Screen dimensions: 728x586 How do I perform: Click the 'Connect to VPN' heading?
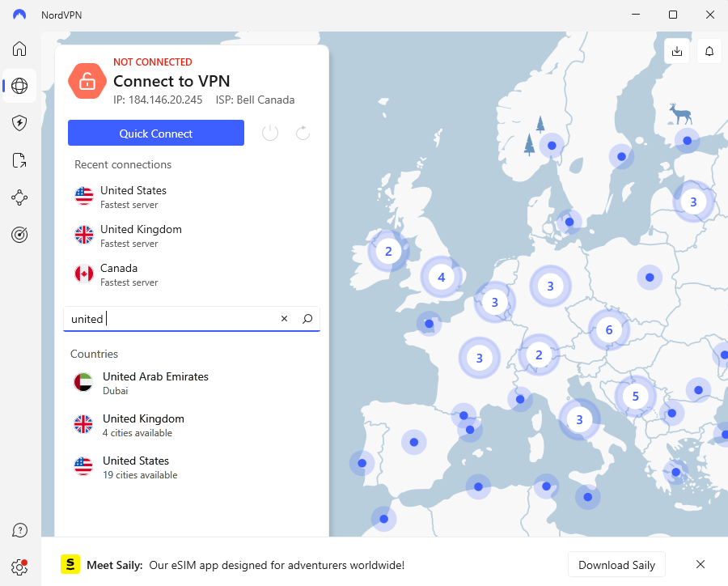tap(171, 81)
